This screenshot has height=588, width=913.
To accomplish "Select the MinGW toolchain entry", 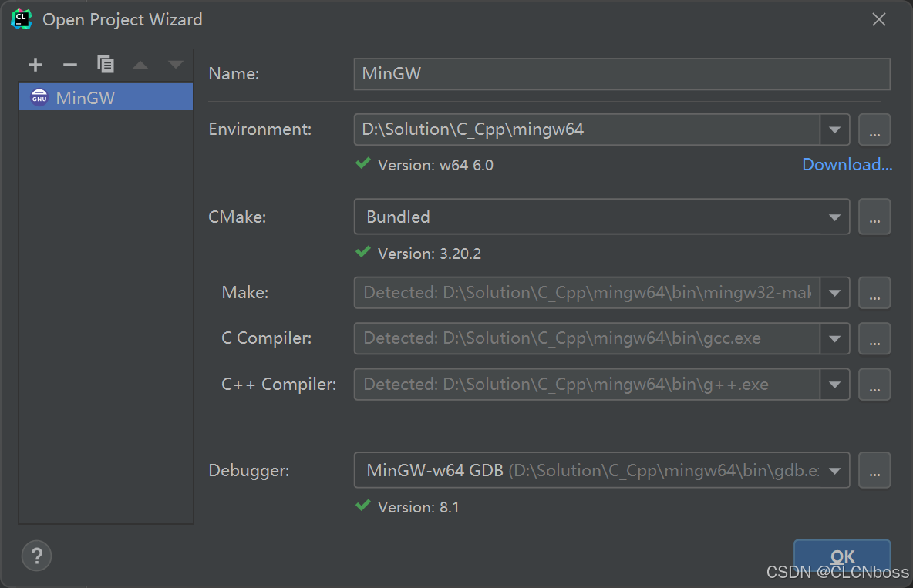I will pos(106,97).
